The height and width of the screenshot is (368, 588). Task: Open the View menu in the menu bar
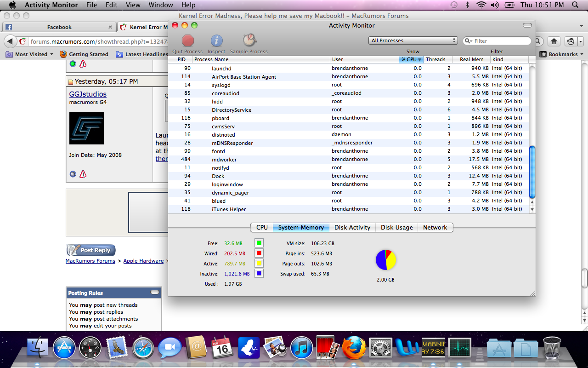(x=133, y=5)
